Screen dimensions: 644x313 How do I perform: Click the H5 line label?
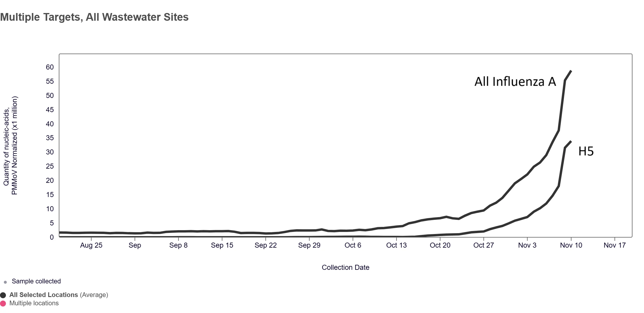coord(586,151)
